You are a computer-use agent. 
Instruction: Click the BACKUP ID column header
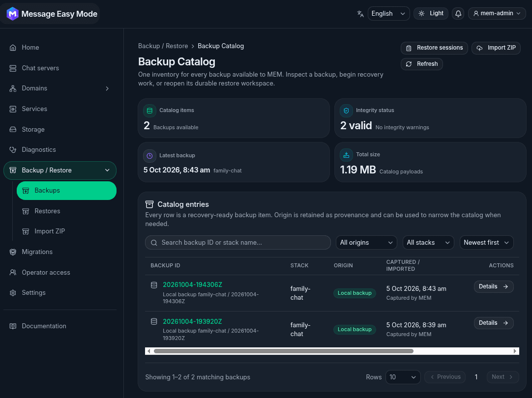click(165, 265)
